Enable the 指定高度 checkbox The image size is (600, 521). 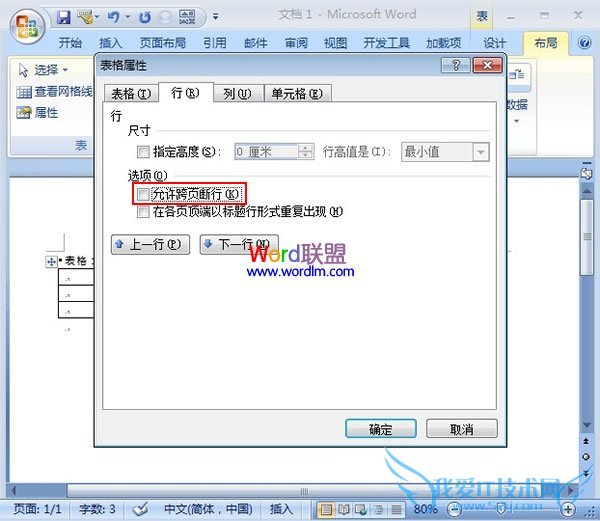(143, 152)
